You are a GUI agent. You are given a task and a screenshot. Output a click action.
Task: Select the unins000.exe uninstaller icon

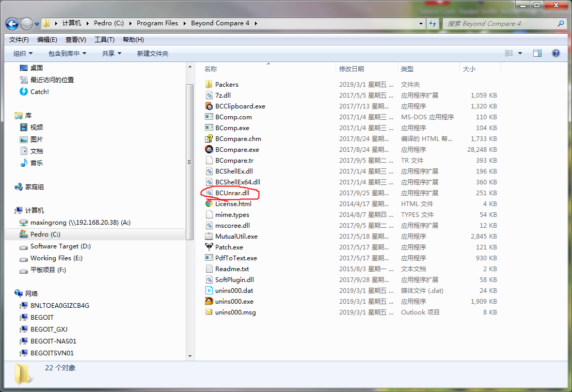[209, 301]
